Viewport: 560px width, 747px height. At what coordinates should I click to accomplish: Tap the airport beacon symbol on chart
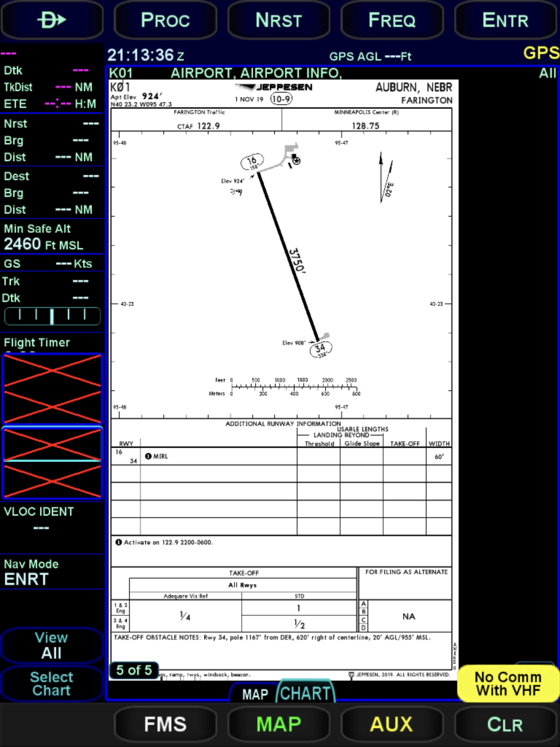point(296,160)
